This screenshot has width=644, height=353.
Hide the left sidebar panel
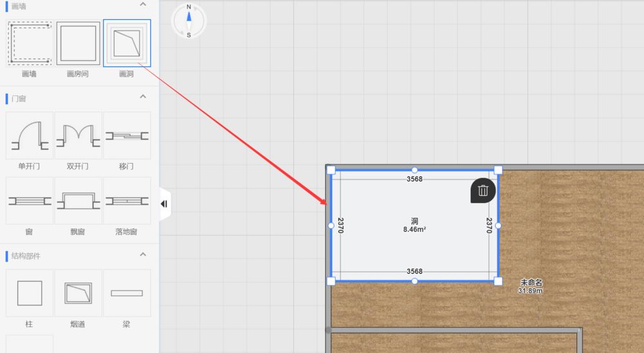pos(164,204)
